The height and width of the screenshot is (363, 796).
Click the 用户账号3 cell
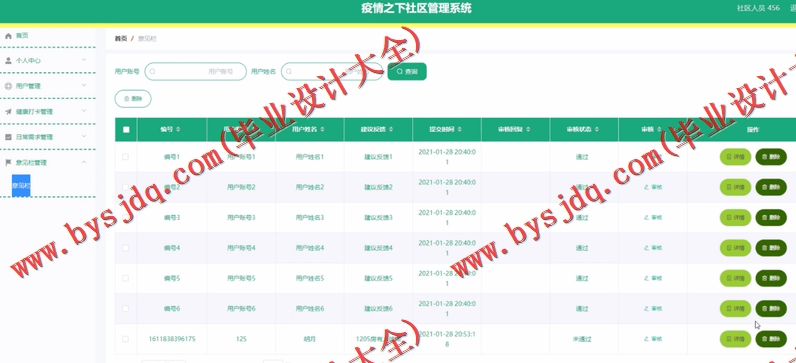[x=241, y=218]
